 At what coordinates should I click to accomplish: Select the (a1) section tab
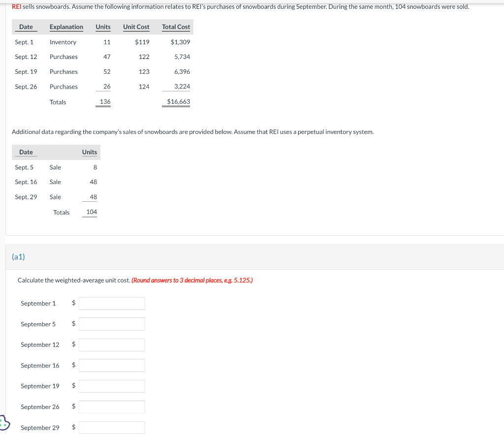click(x=18, y=256)
